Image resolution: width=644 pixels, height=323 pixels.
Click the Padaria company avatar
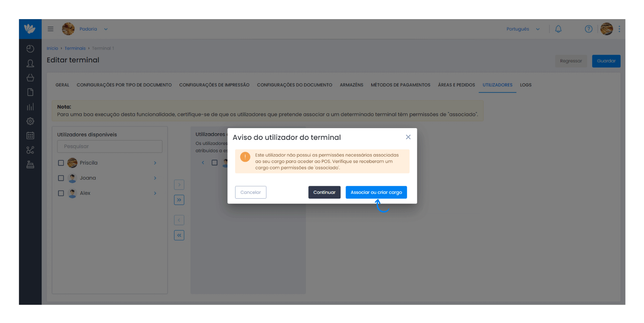click(68, 29)
